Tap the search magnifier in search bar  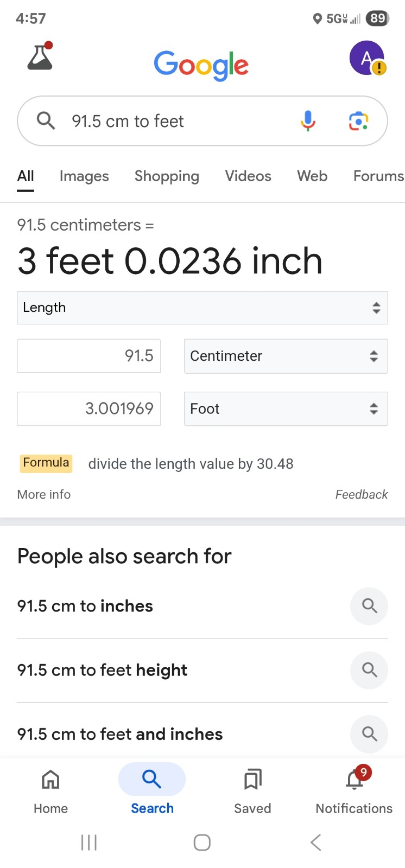(x=46, y=120)
